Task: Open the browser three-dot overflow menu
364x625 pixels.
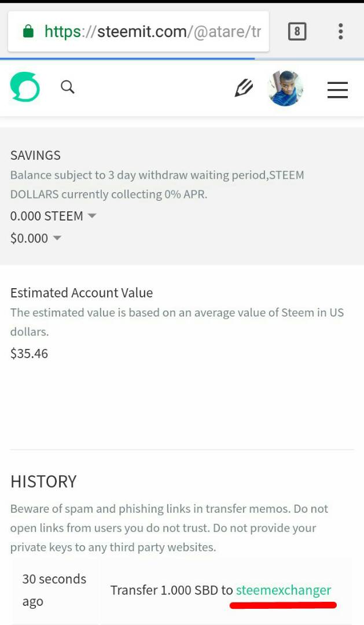Action: (x=341, y=31)
